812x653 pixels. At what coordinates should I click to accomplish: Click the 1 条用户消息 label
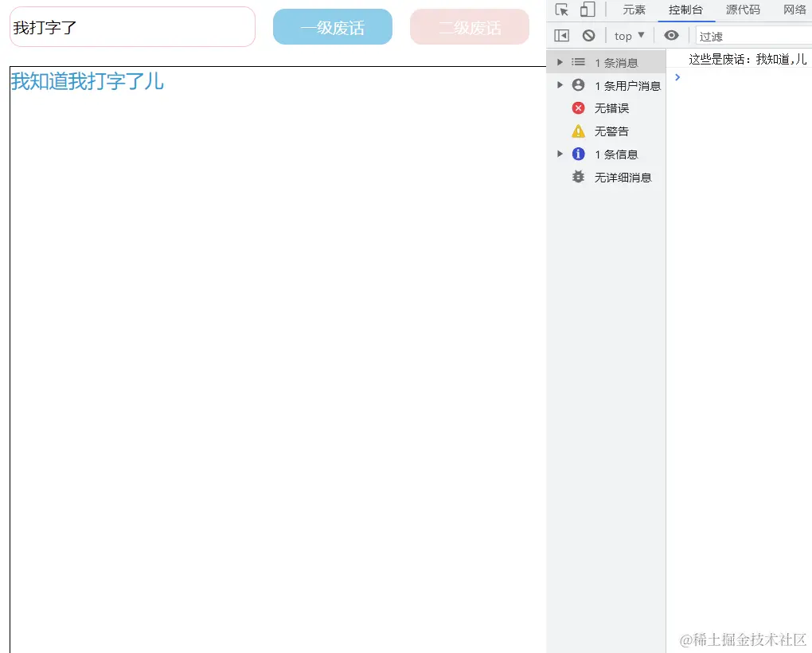pos(627,86)
